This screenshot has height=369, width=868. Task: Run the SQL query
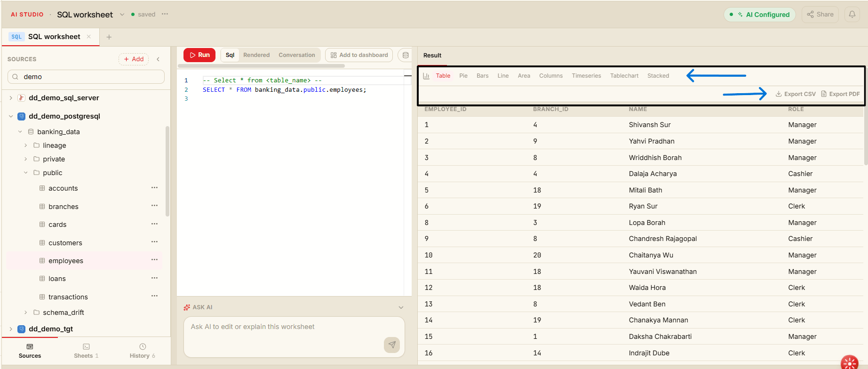click(x=199, y=55)
